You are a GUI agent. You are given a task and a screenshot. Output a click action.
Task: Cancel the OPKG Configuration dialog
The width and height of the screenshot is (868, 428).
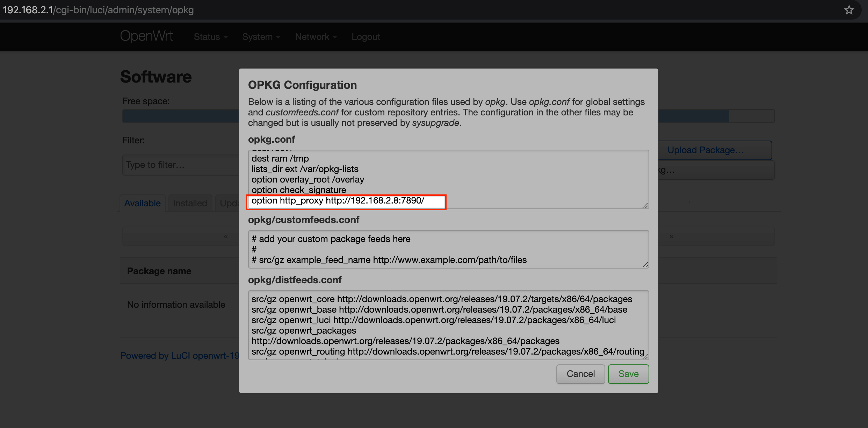click(x=580, y=374)
